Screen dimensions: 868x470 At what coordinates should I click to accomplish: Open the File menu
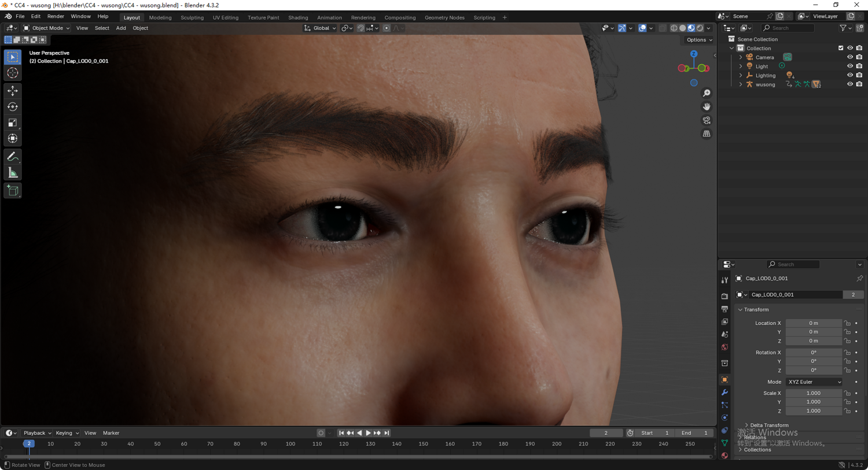tap(20, 16)
